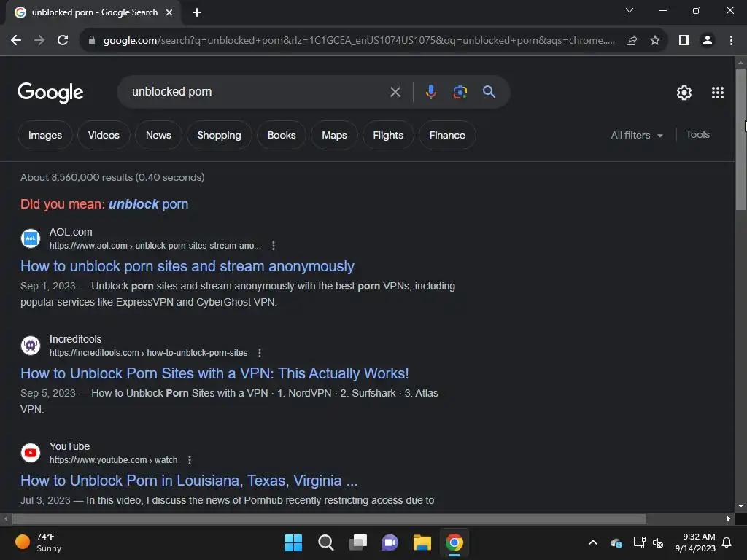
Task: Click the lock icon in the address bar
Action: 92,41
